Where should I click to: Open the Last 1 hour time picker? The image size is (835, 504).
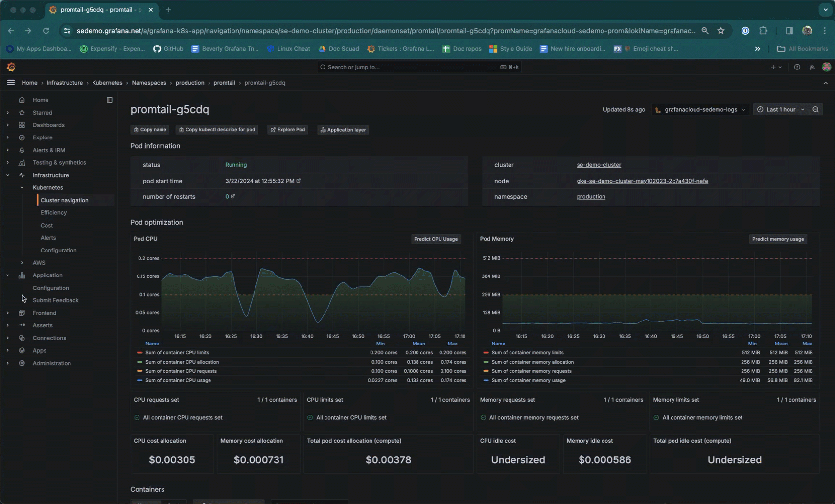coord(780,110)
